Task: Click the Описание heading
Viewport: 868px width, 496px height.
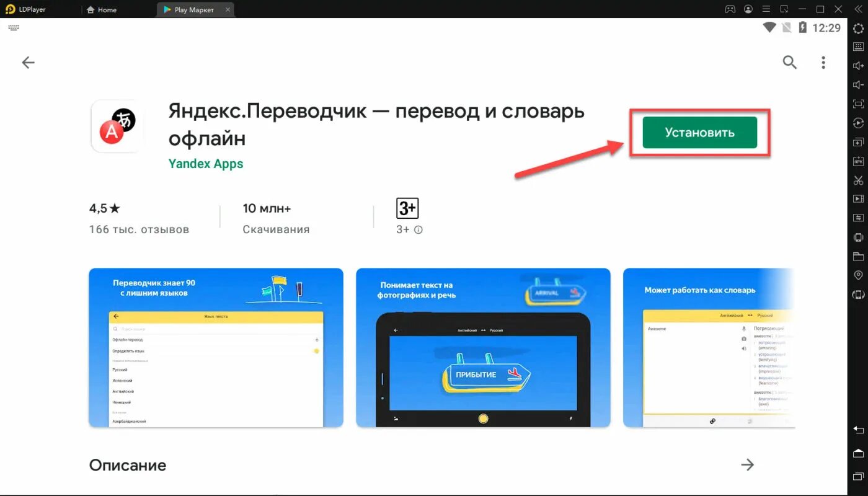Action: (128, 465)
